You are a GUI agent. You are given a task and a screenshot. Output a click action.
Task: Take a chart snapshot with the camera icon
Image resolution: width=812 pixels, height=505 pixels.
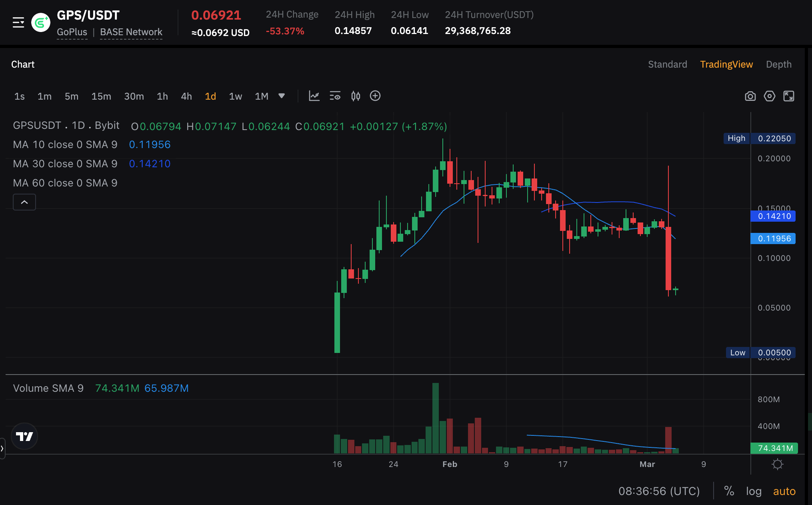click(750, 96)
